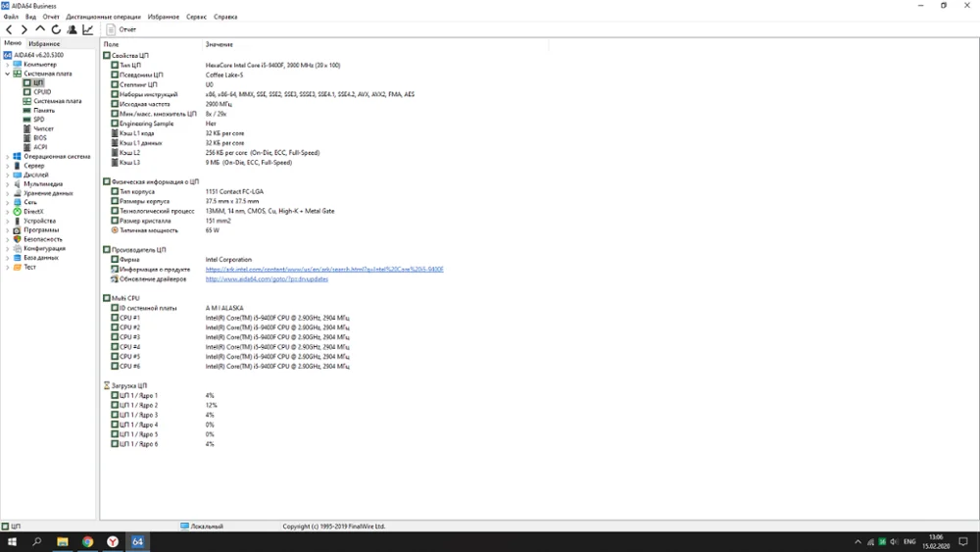Open the Справка menu

click(x=225, y=17)
